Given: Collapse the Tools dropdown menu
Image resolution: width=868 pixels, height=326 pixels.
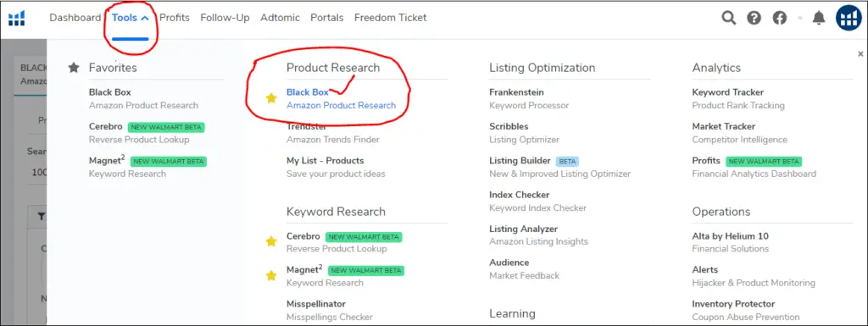Looking at the screenshot, I should (x=130, y=18).
